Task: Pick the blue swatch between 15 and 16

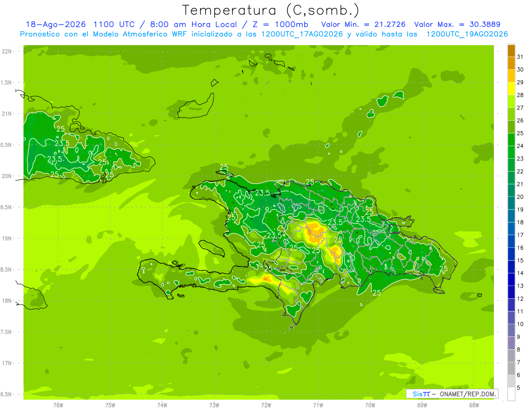Action: coord(511,254)
